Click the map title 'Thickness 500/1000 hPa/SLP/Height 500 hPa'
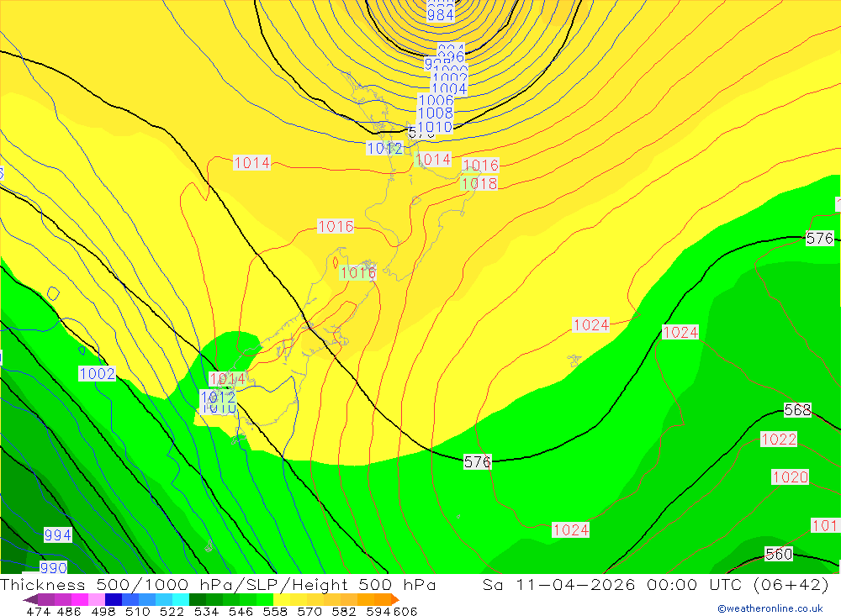The height and width of the screenshot is (616, 841). (x=218, y=584)
